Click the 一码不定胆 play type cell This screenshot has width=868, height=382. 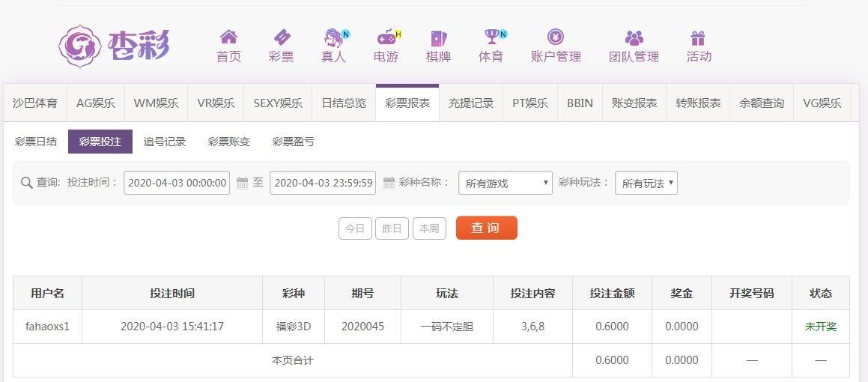pos(447,327)
